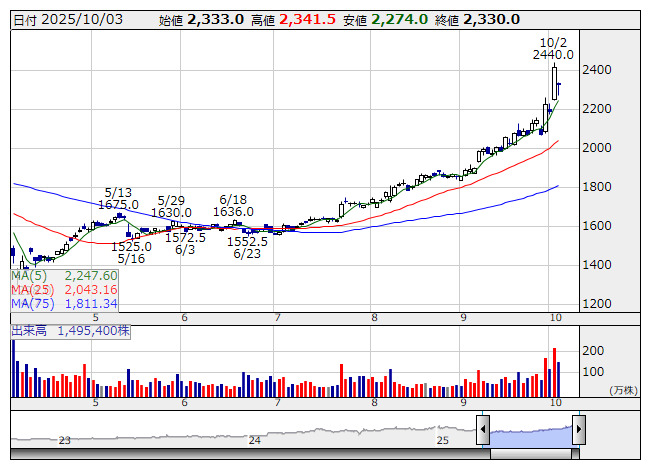This screenshot has width=653, height=470.
Task: Click the 出来高 1,495,400株 volume label
Action: point(70,331)
